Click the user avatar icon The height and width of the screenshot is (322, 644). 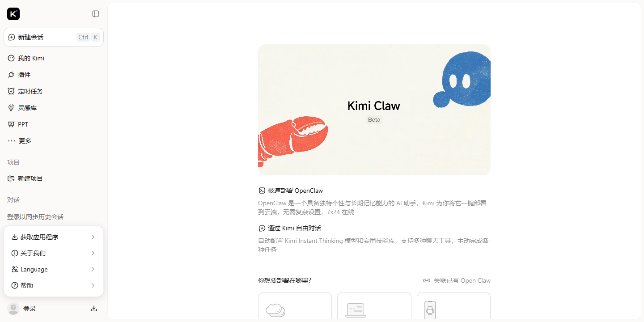(13, 309)
